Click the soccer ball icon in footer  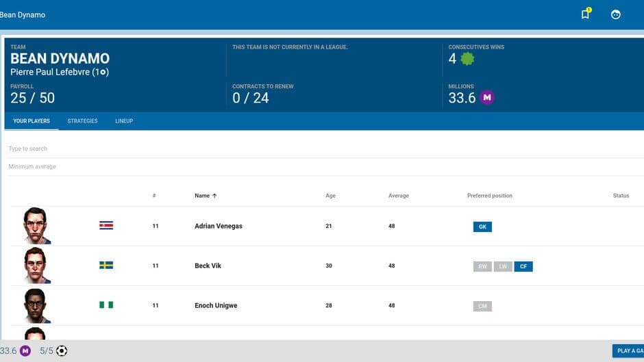(62, 351)
